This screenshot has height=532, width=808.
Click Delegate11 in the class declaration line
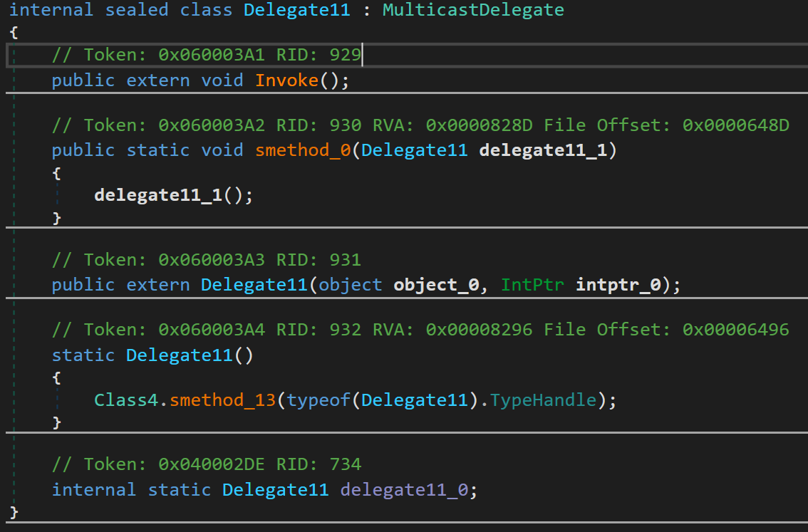click(296, 10)
